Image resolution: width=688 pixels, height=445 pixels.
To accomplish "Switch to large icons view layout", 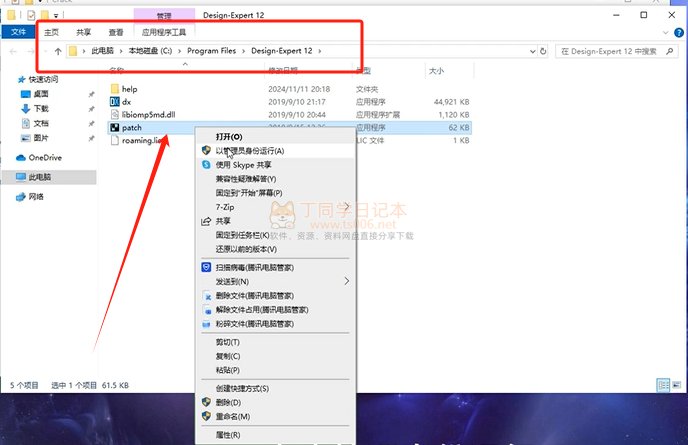I will tap(677, 385).
